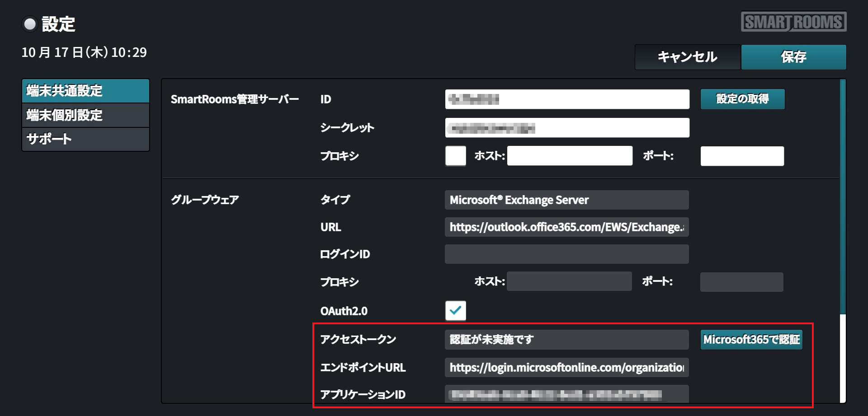The height and width of the screenshot is (416, 868).
Task: Open the サポート tab
Action: point(85,139)
